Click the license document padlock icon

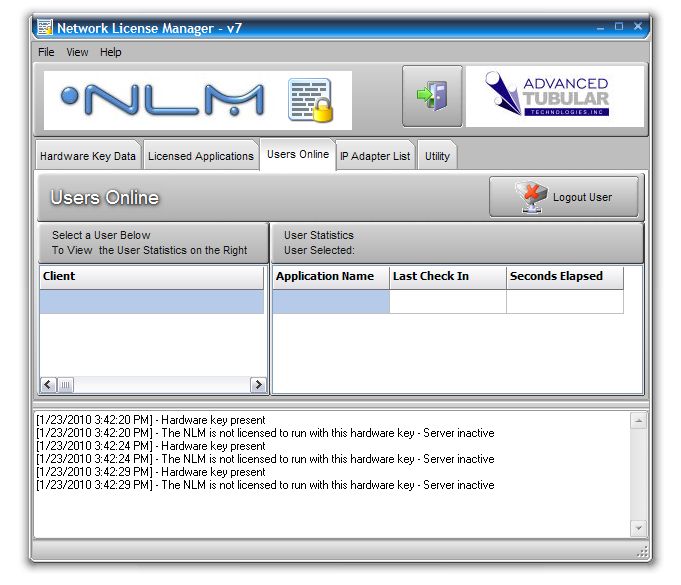[310, 100]
